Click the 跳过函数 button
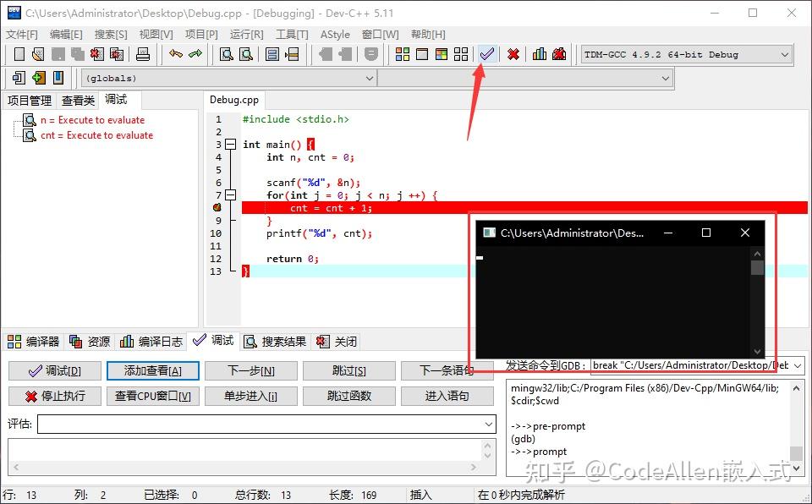 (349, 397)
